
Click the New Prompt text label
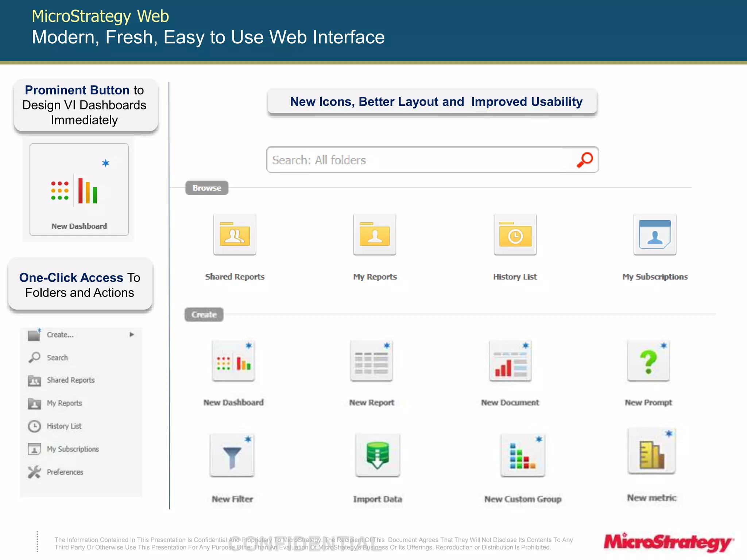pyautogui.click(x=649, y=402)
